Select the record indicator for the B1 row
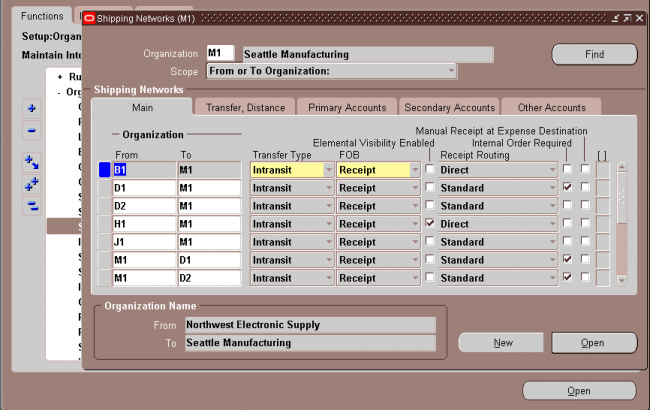 point(104,170)
